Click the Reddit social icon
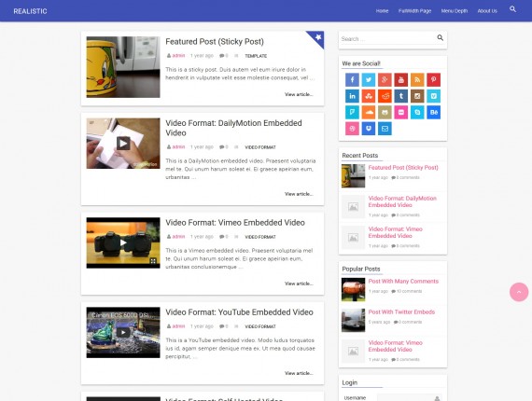 click(x=385, y=96)
